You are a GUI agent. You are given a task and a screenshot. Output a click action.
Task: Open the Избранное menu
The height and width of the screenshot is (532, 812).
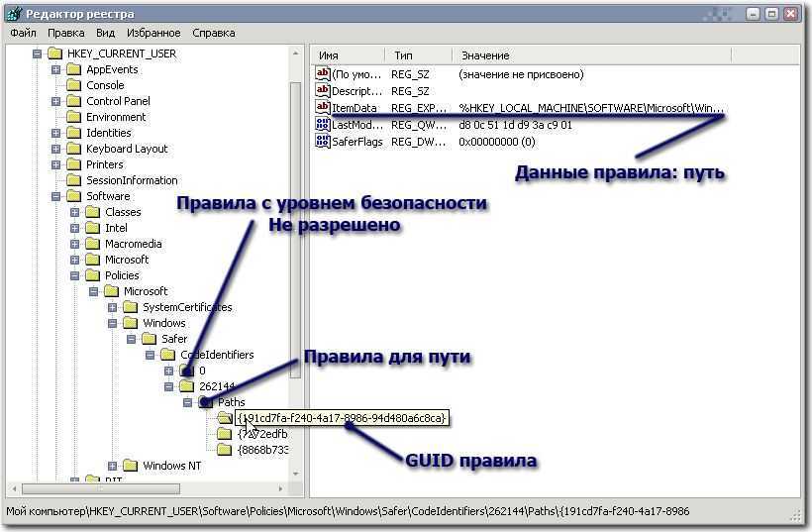(x=153, y=33)
